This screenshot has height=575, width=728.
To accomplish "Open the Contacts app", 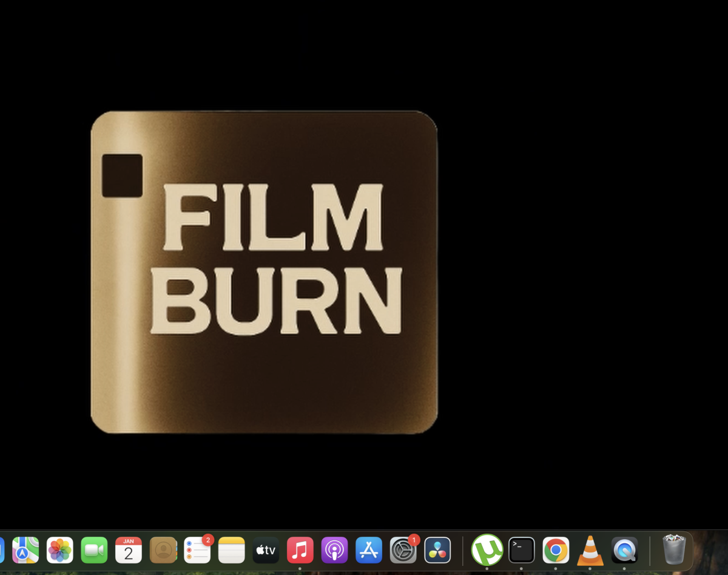I will pos(163,550).
